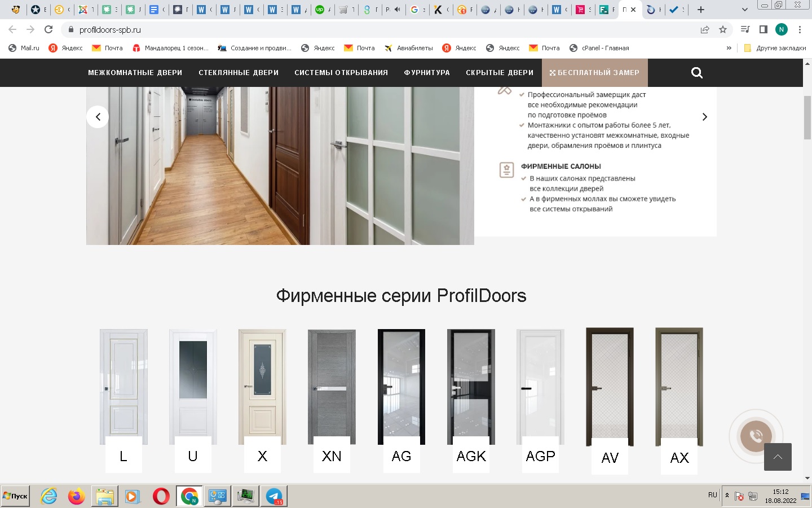
Task: Open the AV door series
Action: click(x=610, y=401)
